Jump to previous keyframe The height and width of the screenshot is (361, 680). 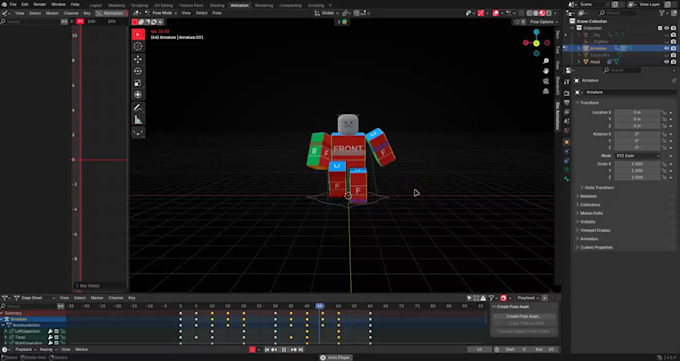tap(274, 349)
